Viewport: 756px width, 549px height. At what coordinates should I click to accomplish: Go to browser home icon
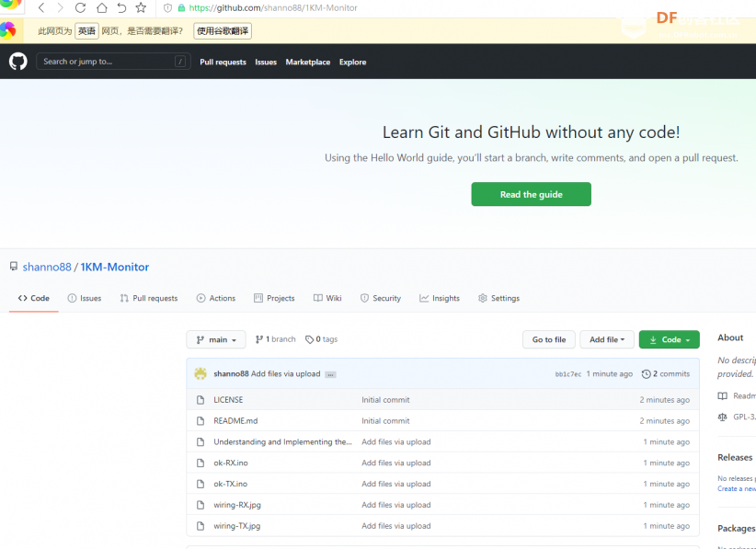point(101,7)
